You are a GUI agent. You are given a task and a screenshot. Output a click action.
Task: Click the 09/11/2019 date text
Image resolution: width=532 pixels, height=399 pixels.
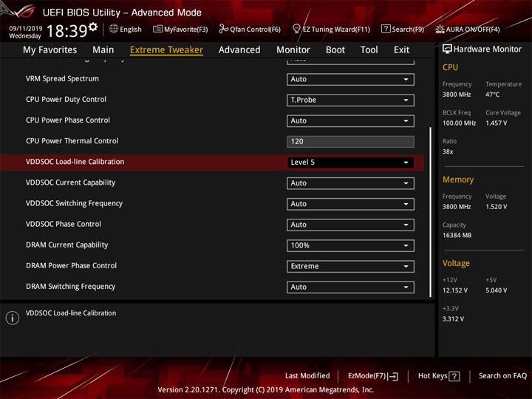pyautogui.click(x=25, y=29)
